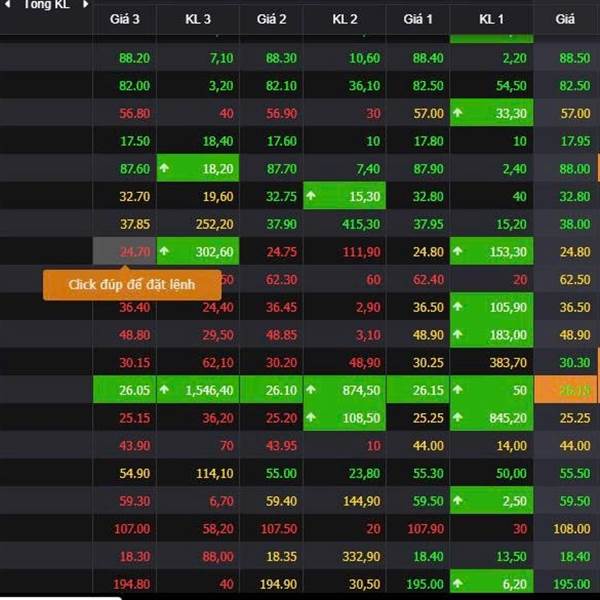This screenshot has height=600, width=600.
Task: Select the Giá 1 column header
Action: point(418,19)
